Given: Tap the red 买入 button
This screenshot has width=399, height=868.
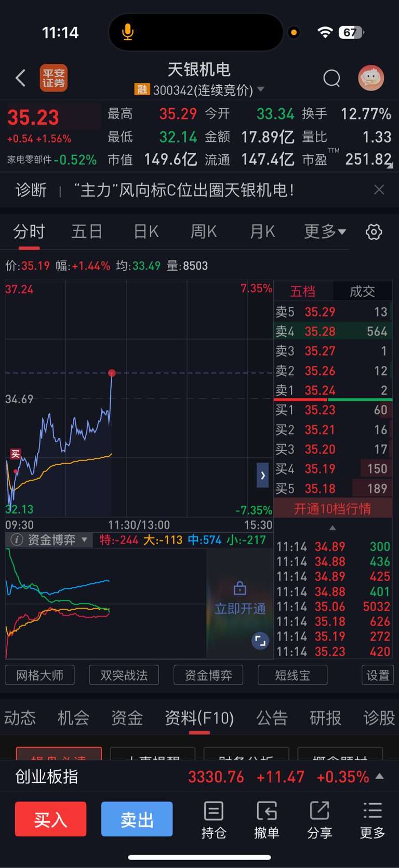Looking at the screenshot, I should (50, 819).
